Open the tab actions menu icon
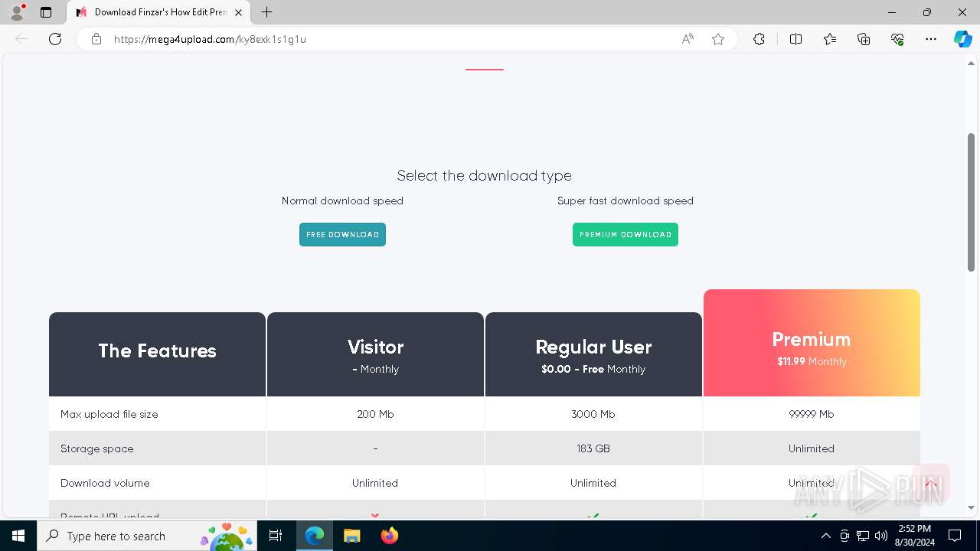 [46, 12]
